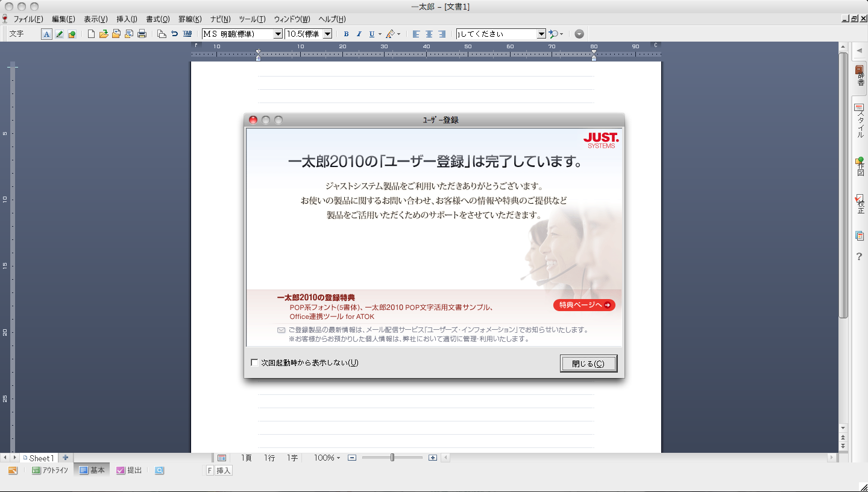Open the MS 明朝 font dropdown
Screen dimensions: 868x492
(279, 34)
